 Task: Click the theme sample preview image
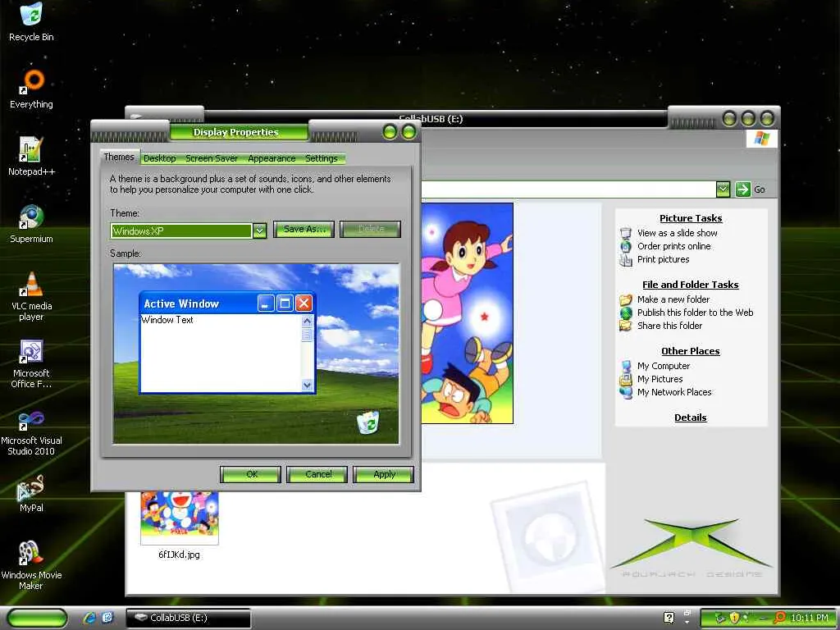coord(256,354)
